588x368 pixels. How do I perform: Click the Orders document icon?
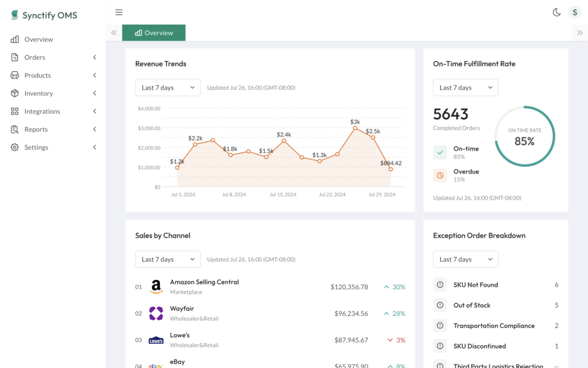coord(14,57)
